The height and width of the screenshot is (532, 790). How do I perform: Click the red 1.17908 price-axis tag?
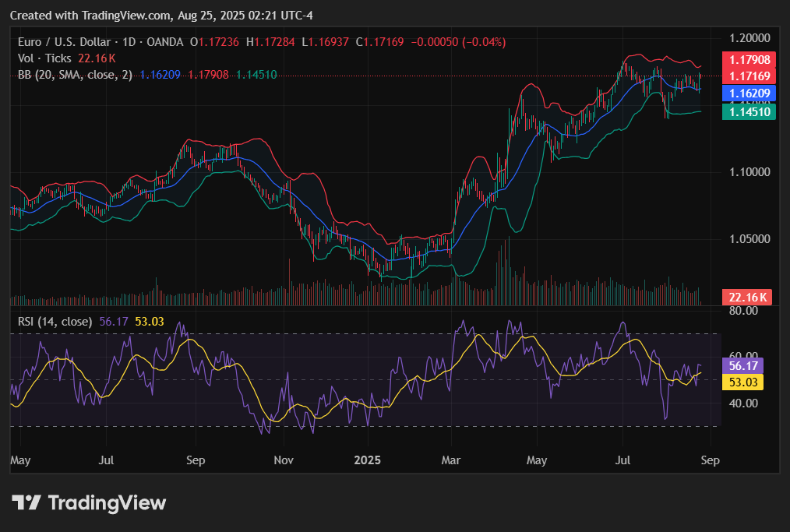click(x=749, y=59)
